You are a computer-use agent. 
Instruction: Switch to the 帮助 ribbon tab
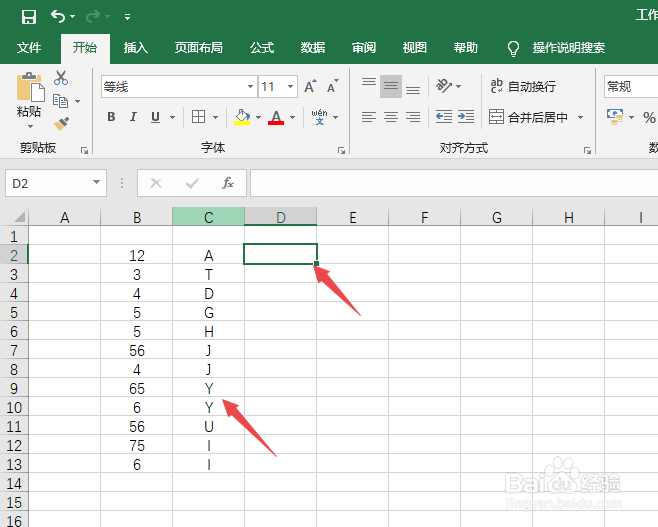(x=465, y=48)
